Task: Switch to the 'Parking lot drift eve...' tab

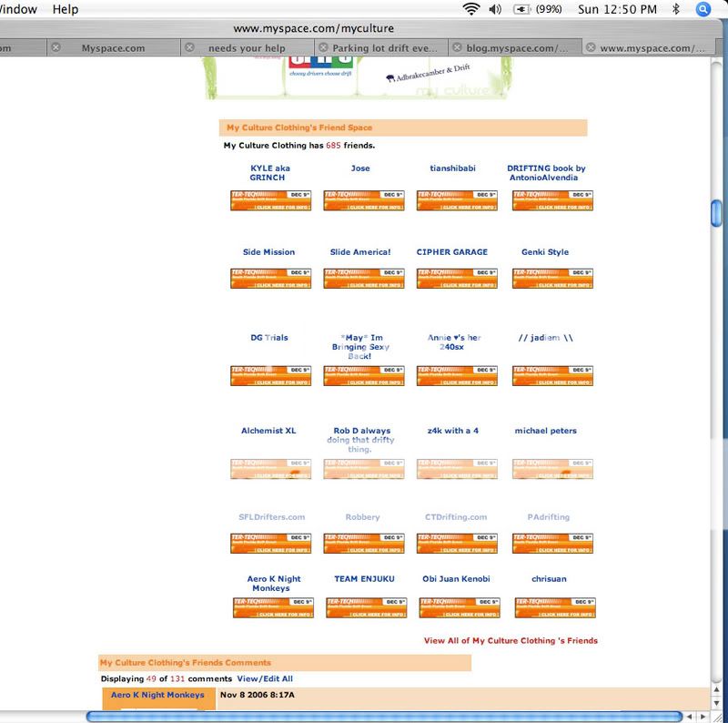Action: click(x=389, y=47)
